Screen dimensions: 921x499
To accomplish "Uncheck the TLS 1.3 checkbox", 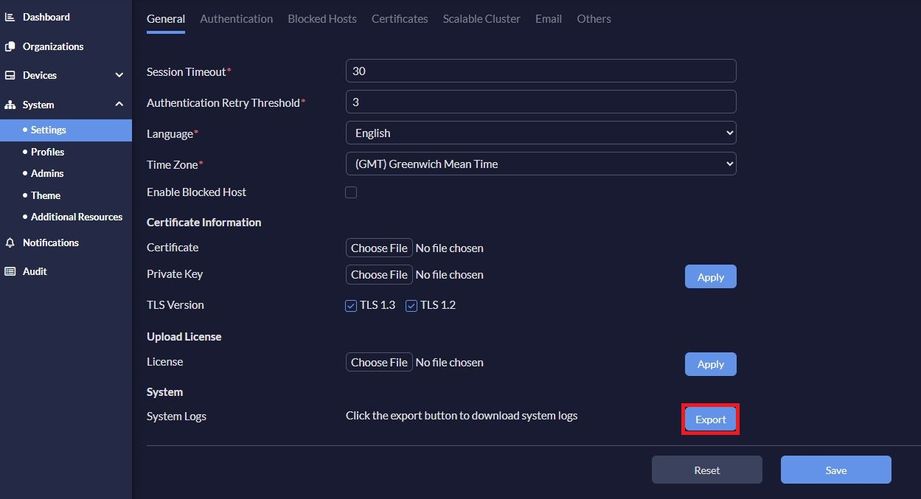I will point(351,305).
